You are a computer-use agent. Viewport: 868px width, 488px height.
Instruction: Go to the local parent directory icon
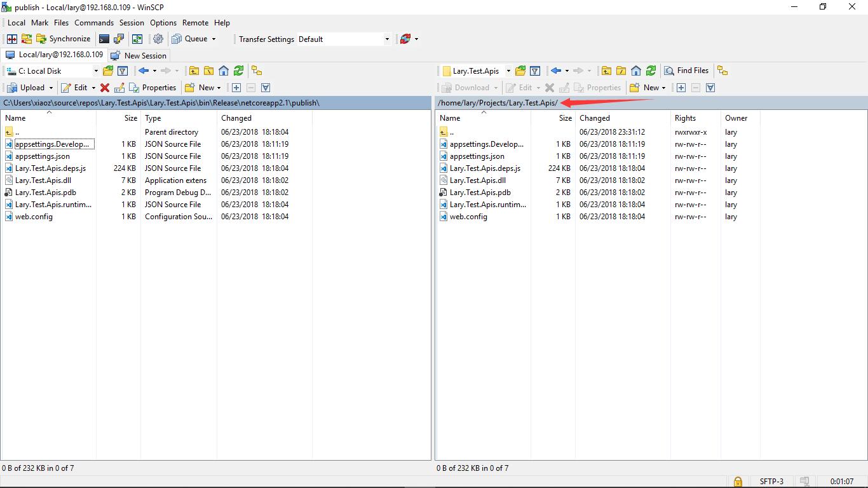[x=194, y=71]
